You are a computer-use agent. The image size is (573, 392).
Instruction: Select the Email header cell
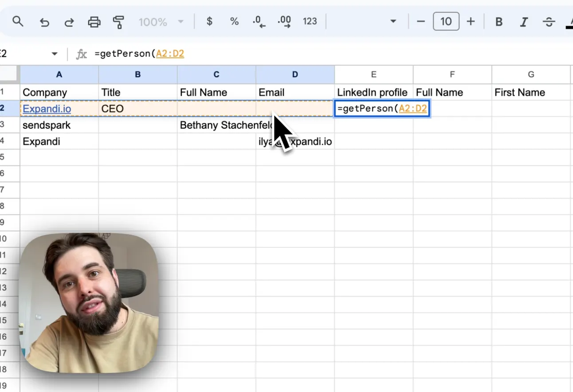295,92
